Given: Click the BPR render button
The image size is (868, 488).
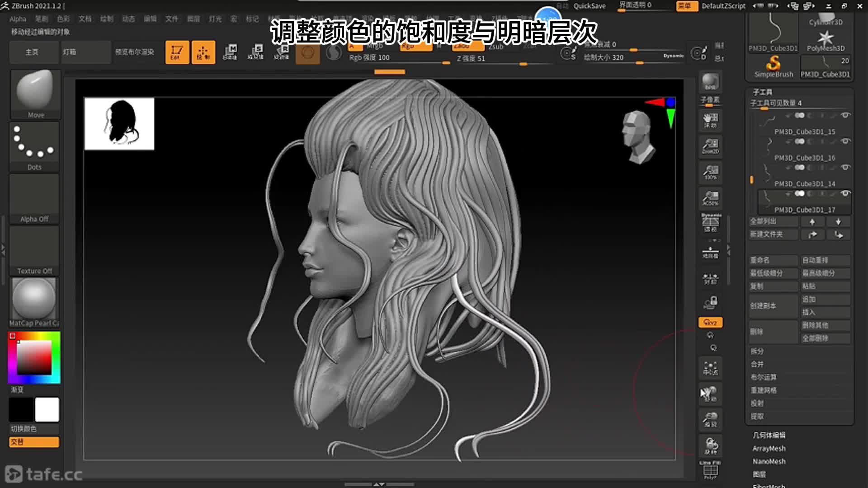Looking at the screenshot, I should 710,82.
